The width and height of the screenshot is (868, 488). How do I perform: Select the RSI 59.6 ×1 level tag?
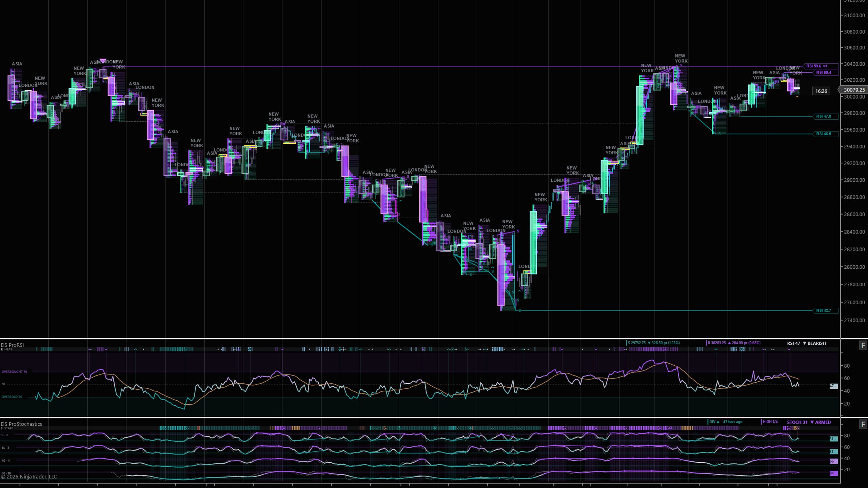click(821, 66)
